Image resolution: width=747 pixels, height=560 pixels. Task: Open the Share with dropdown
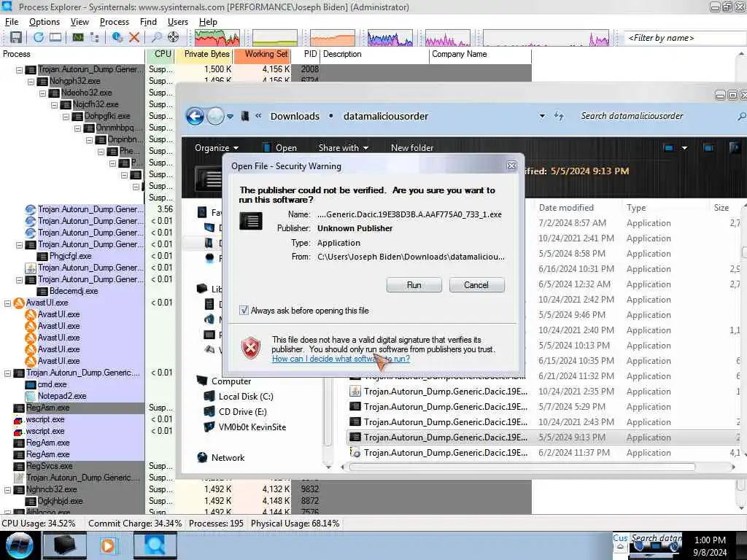tap(343, 148)
